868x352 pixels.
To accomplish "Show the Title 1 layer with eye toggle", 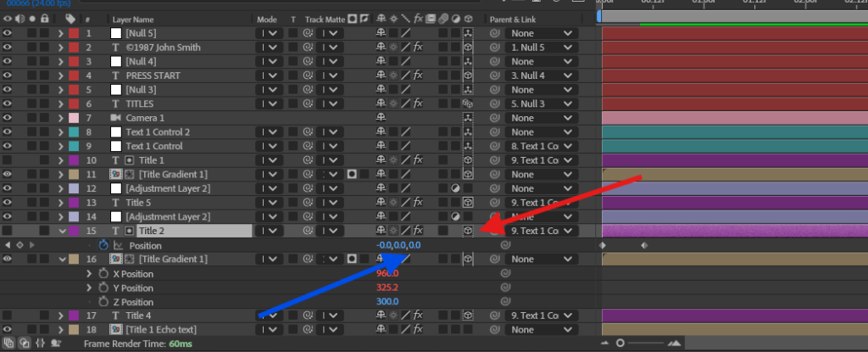I will (7, 160).
